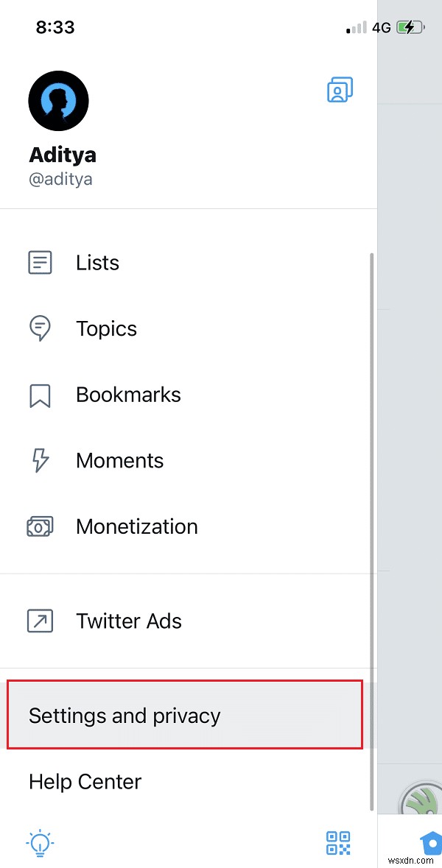Tap the charging battery indicator
This screenshot has height=868, width=442.
(408, 27)
